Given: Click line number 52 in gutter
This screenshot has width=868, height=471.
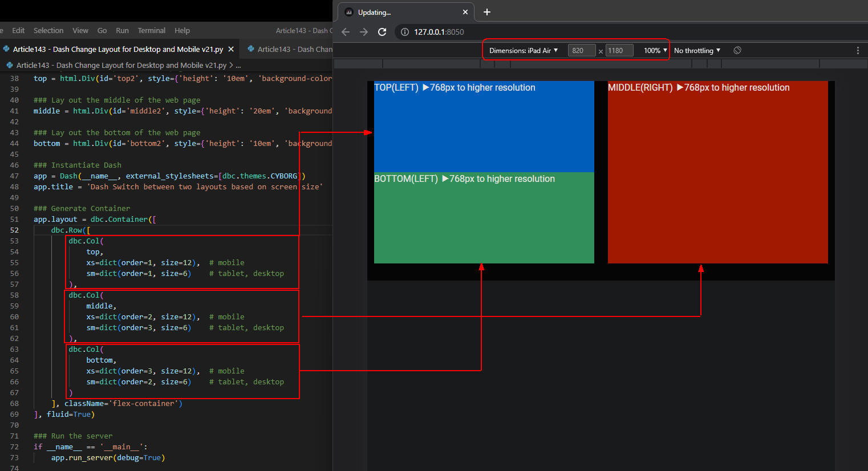Looking at the screenshot, I should (x=14, y=230).
